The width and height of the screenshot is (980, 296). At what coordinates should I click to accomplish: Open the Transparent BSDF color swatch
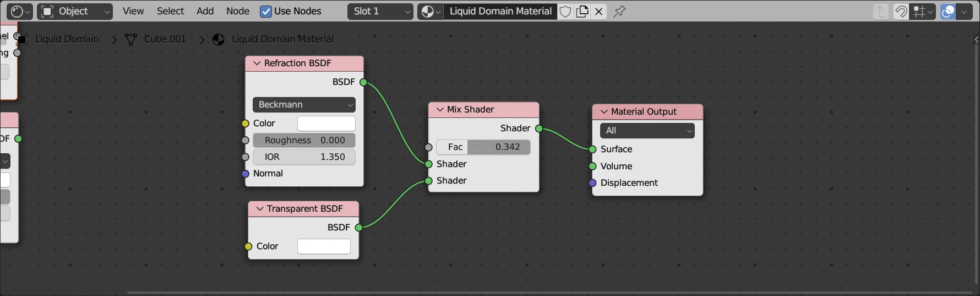pos(324,246)
